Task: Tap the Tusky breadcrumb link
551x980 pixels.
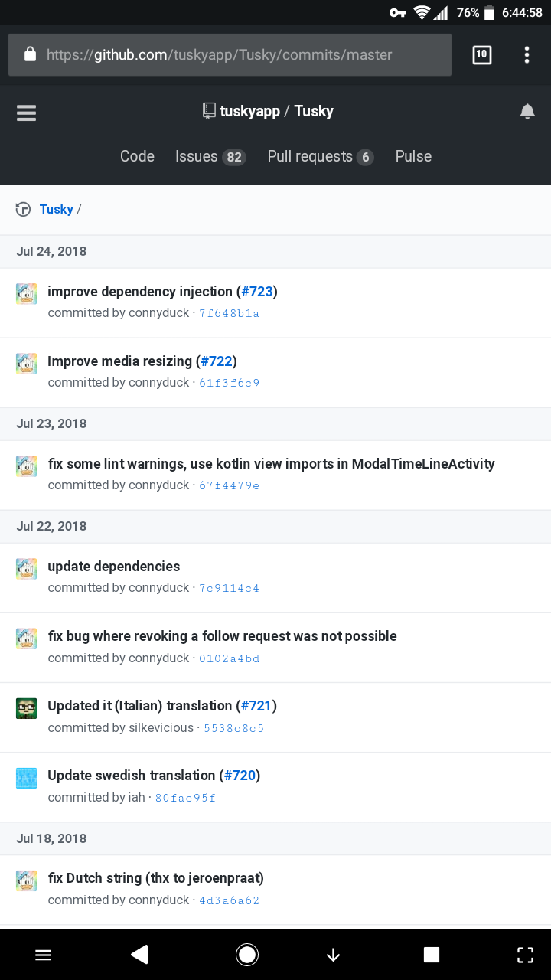Action: pyautogui.click(x=57, y=209)
